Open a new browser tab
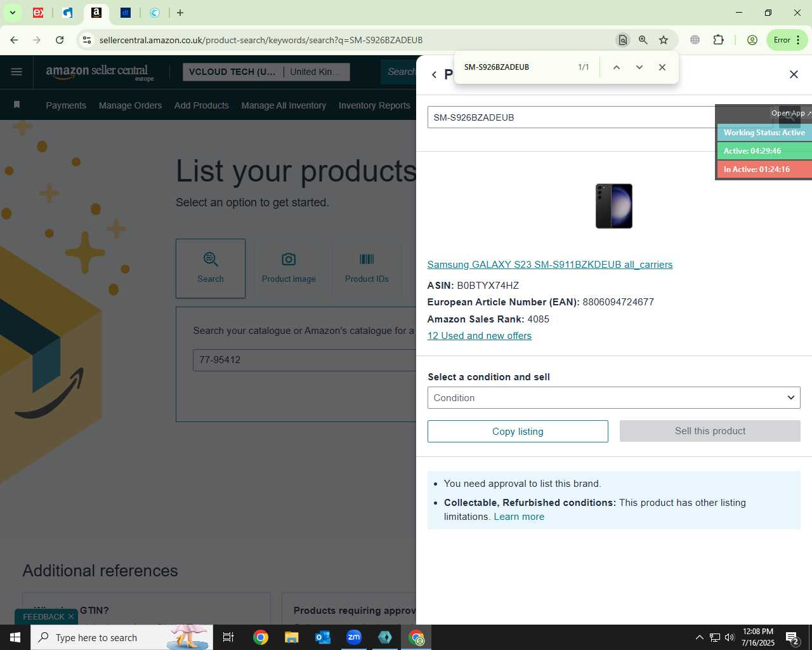The image size is (812, 650). (180, 13)
